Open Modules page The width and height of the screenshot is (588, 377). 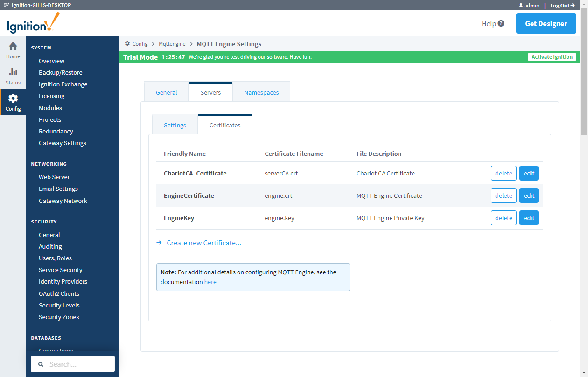[50, 108]
